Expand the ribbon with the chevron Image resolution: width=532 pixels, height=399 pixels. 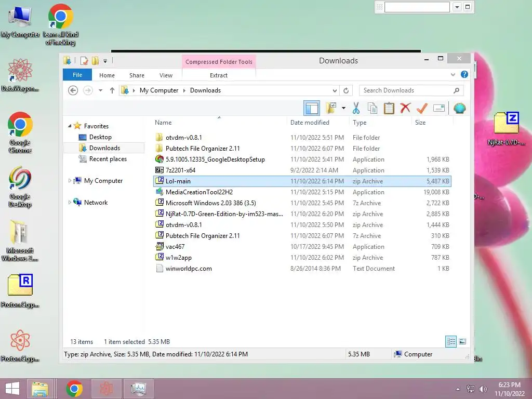click(x=453, y=75)
